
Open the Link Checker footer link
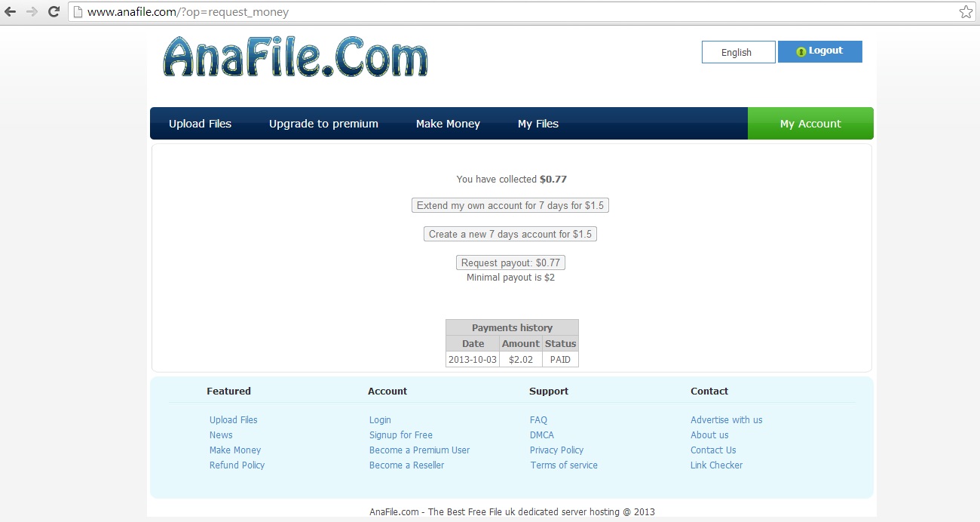[x=716, y=465]
